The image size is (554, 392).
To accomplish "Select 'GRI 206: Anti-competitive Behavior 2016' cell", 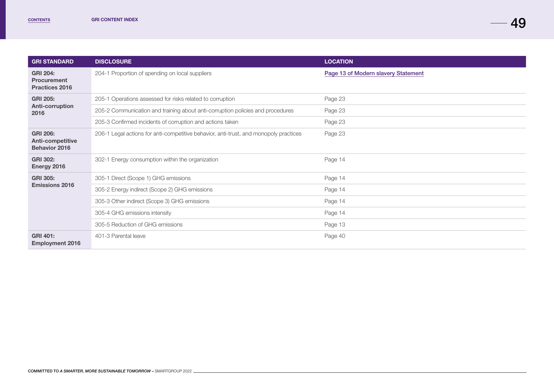I will pos(60,141).
